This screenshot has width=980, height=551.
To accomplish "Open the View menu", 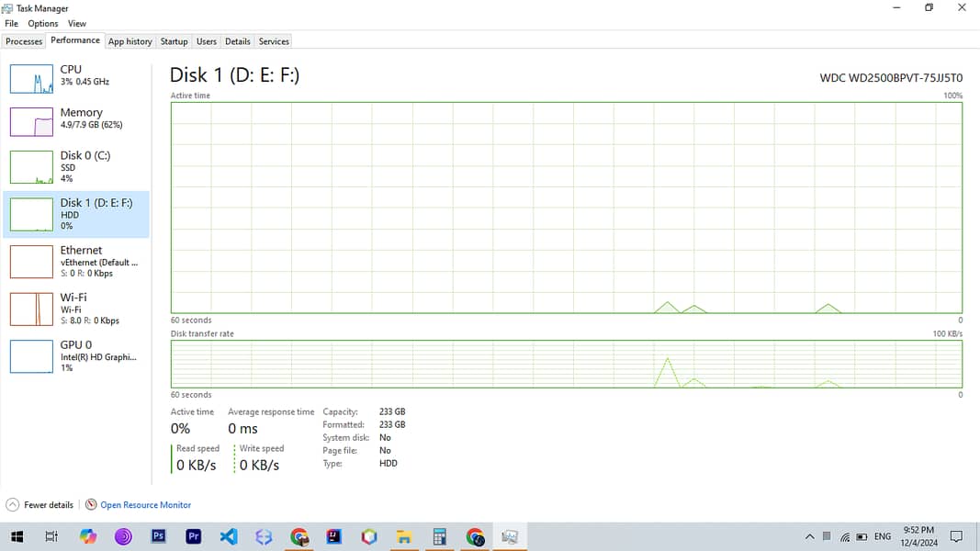I will tap(77, 24).
